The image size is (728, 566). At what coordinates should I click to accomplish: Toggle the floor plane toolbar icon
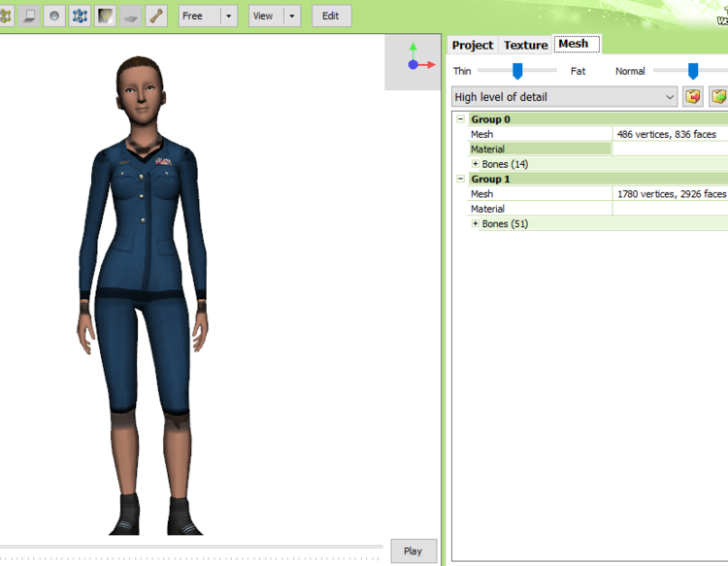(x=131, y=16)
